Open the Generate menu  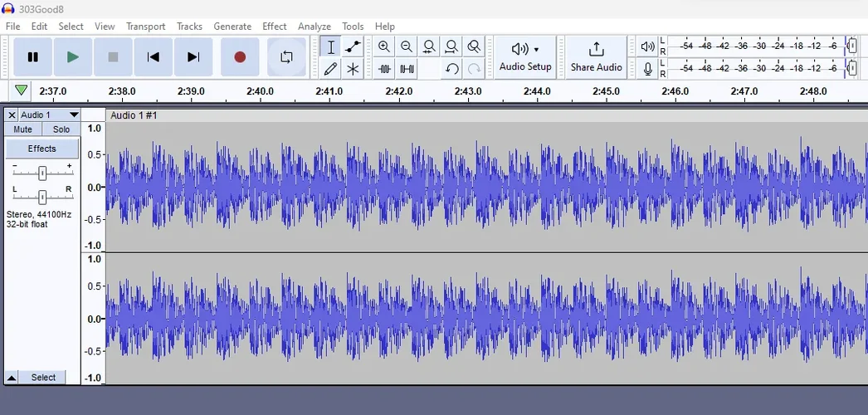coord(232,26)
